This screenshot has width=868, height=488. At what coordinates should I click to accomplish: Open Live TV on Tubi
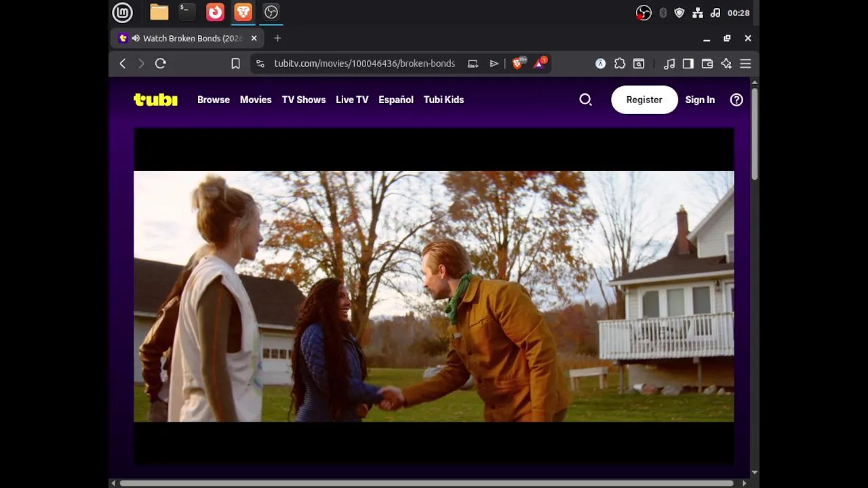(x=352, y=100)
